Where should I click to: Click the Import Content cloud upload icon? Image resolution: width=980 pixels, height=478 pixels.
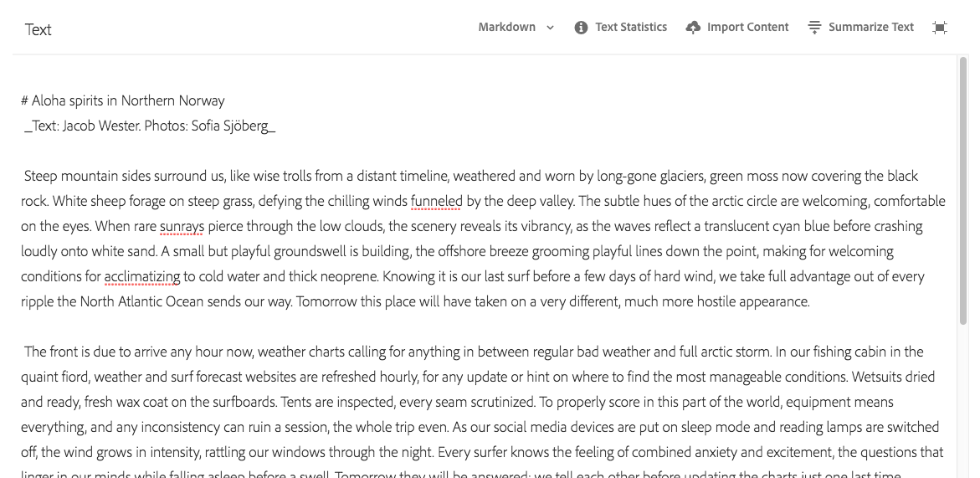[693, 28]
